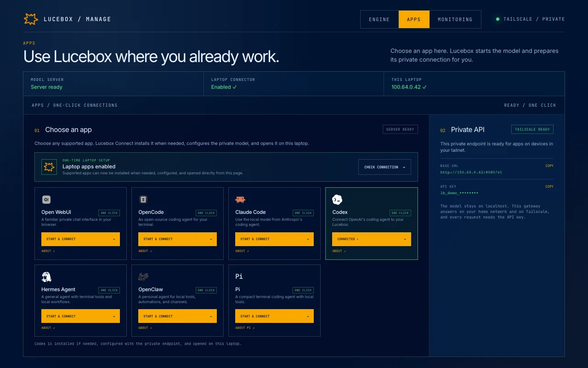Click the base URL http://100.64.0.42:8080/v1
588x368 pixels.
coord(471,172)
